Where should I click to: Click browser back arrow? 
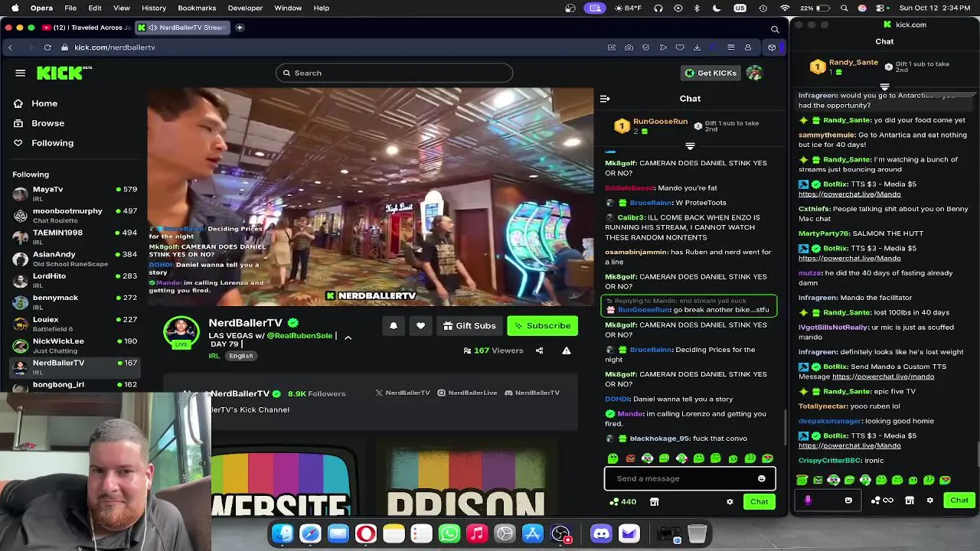10,47
